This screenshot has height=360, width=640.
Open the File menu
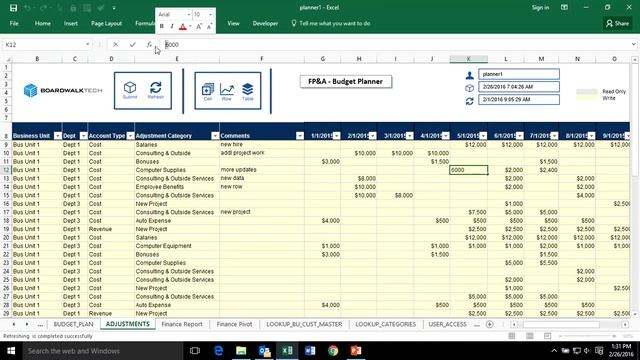point(14,23)
